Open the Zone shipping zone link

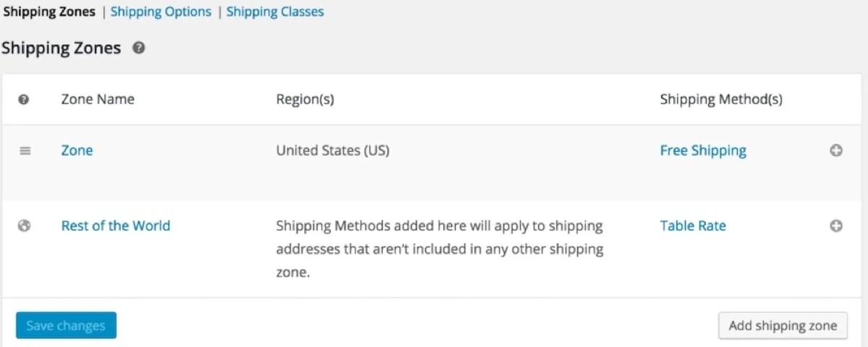pos(77,150)
